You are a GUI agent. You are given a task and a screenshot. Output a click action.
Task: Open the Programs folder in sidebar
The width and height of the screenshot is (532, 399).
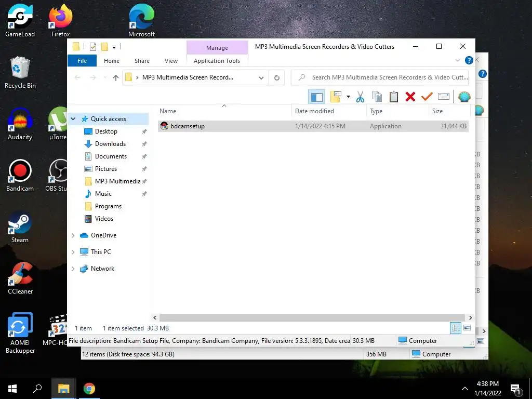tap(108, 206)
